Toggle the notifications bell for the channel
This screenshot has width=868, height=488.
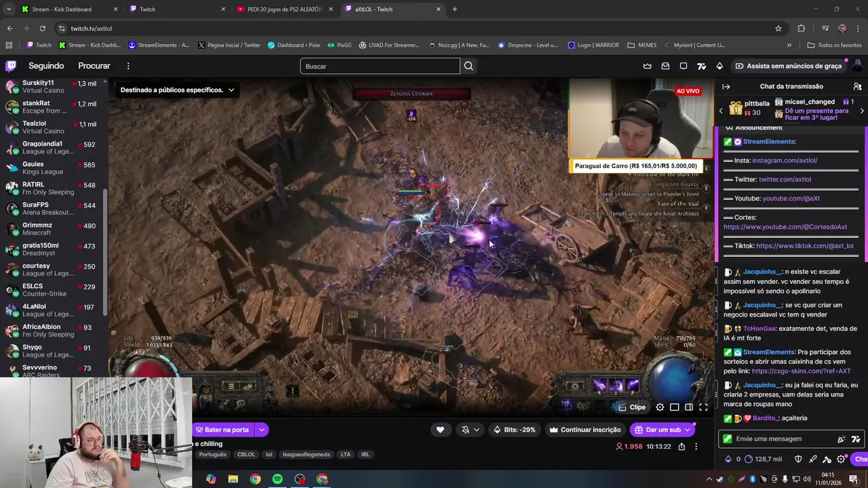[x=465, y=430]
